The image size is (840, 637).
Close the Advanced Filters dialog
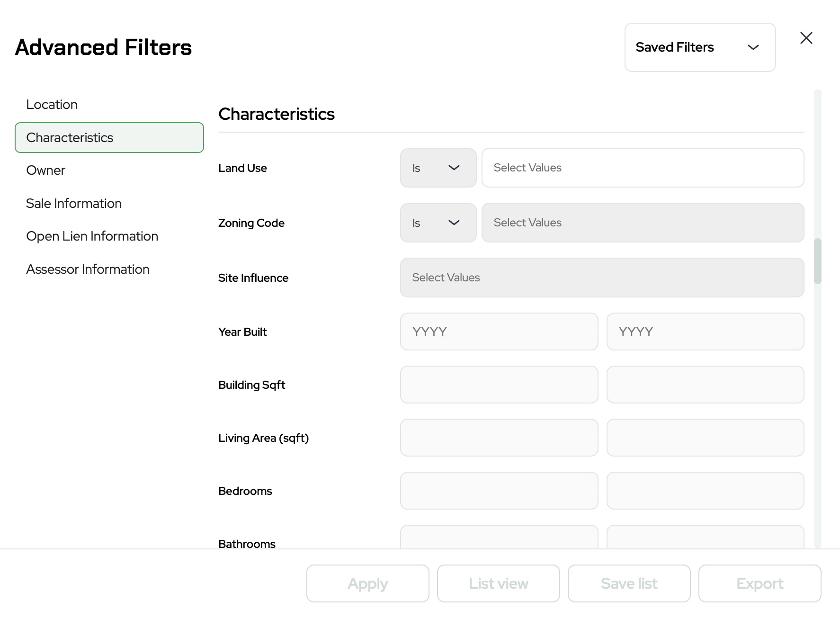(x=806, y=38)
